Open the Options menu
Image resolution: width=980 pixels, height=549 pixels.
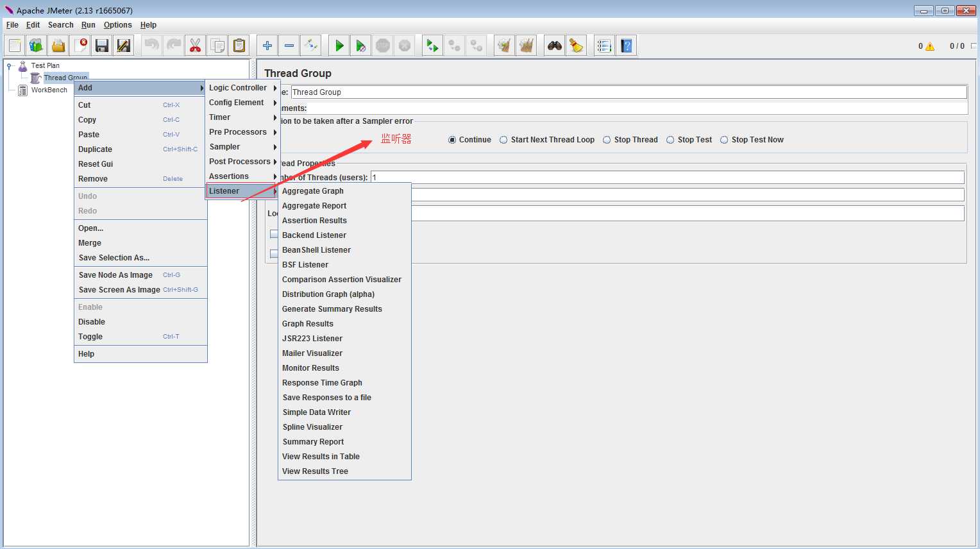coord(118,25)
